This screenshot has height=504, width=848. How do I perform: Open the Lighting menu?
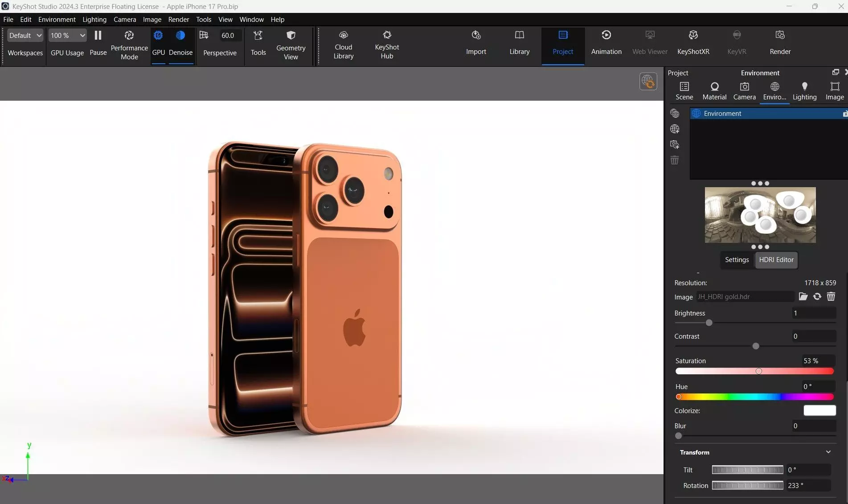pos(94,19)
